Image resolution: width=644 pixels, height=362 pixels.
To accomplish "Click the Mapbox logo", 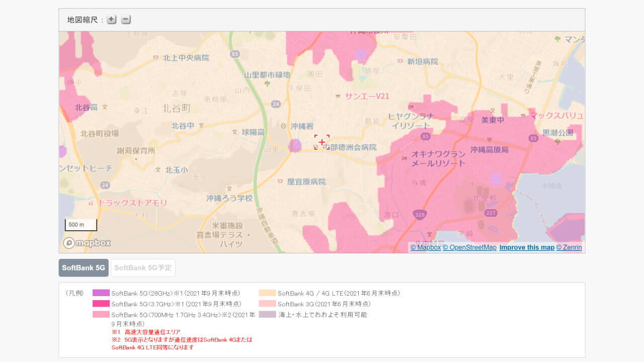I will (x=87, y=243).
